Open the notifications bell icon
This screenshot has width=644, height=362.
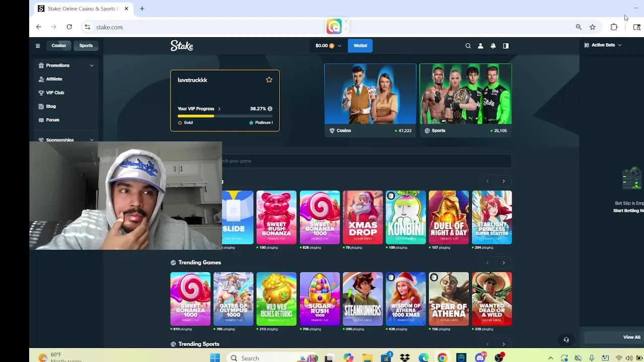click(493, 46)
